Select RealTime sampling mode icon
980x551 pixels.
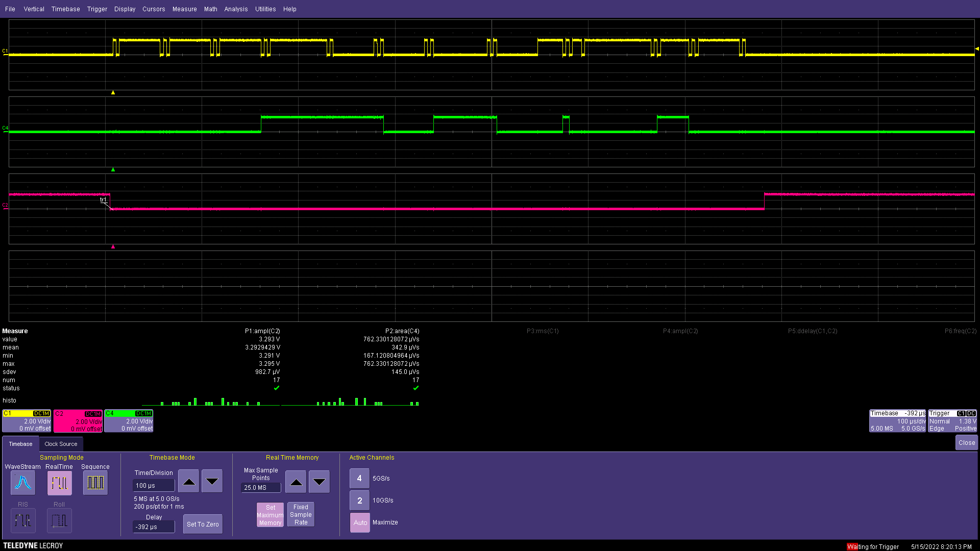click(x=60, y=483)
